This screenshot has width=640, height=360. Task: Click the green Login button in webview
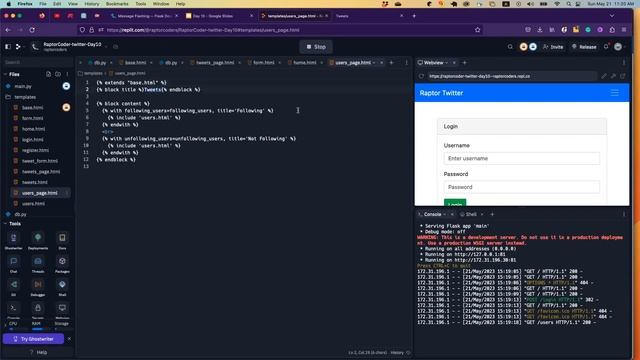pyautogui.click(x=455, y=202)
